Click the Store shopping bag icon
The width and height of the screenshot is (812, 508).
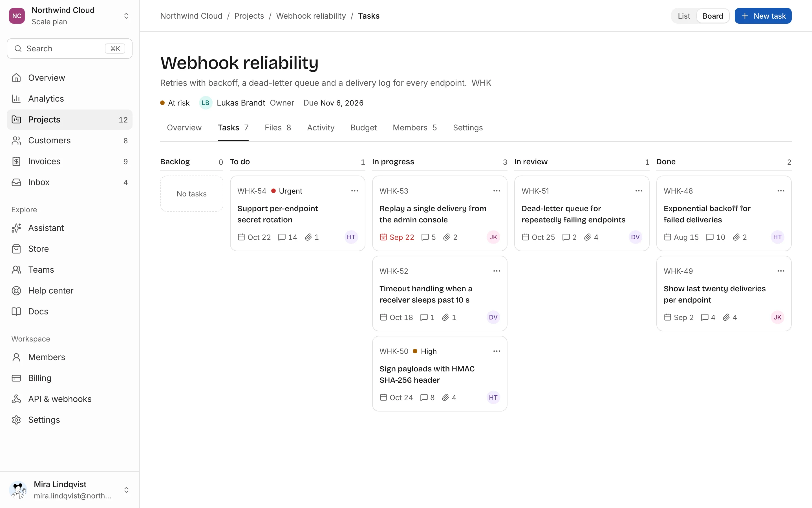pos(16,249)
